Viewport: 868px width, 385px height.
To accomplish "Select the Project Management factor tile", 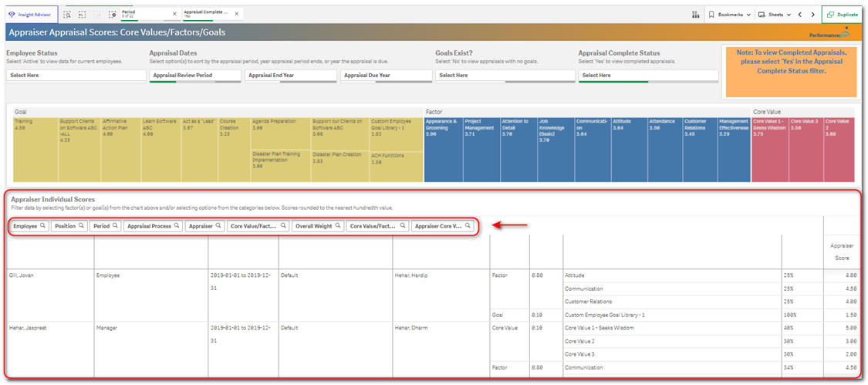I will (x=481, y=149).
